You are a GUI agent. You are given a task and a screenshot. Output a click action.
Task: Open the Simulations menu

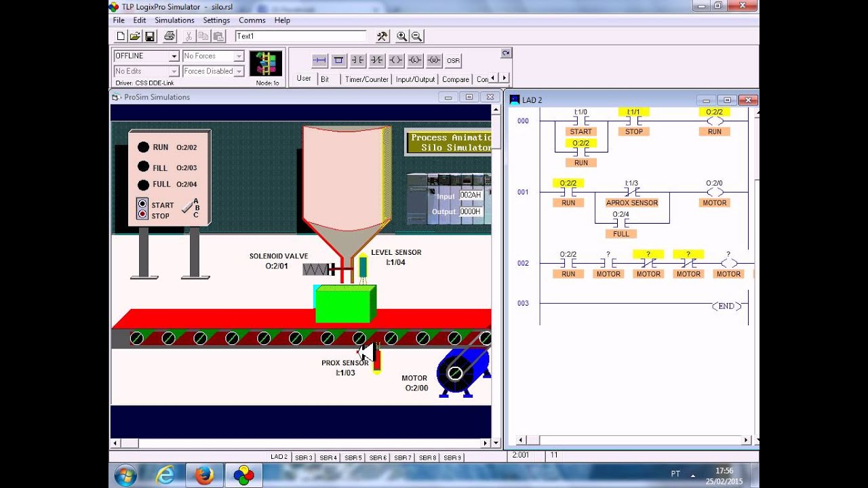click(x=174, y=20)
